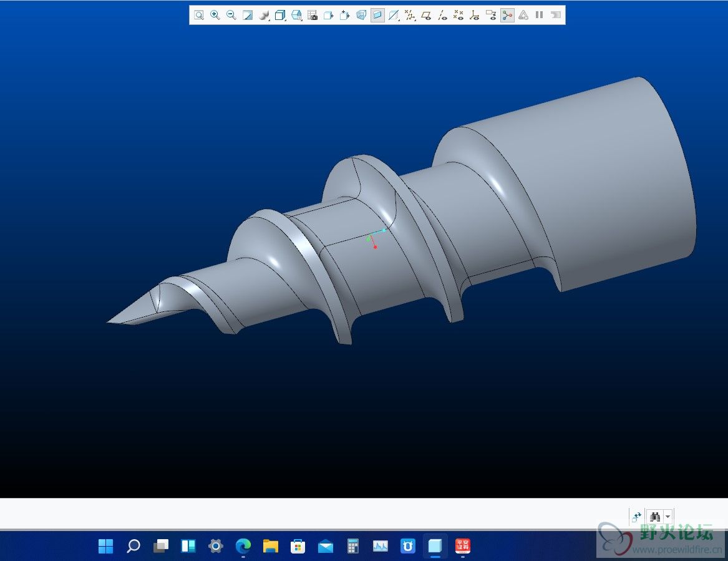Open the View Manager with camera icon

point(313,16)
